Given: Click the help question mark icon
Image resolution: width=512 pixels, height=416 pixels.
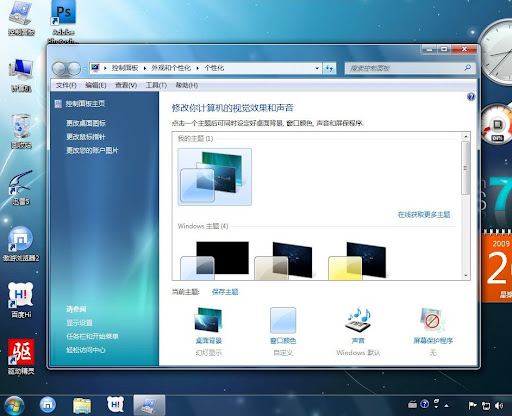Looking at the screenshot, I should 471,97.
